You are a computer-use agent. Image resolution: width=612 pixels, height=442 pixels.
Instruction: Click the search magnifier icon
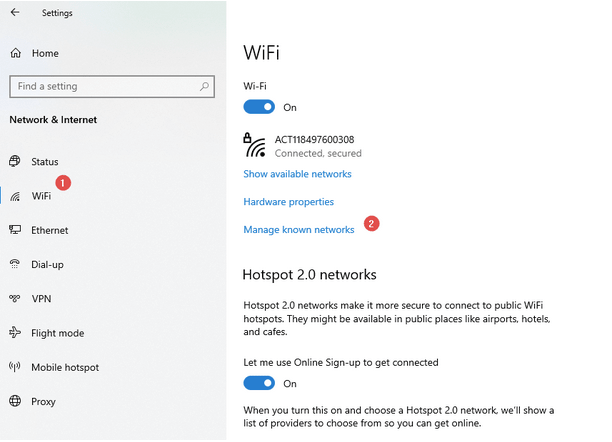(x=204, y=86)
